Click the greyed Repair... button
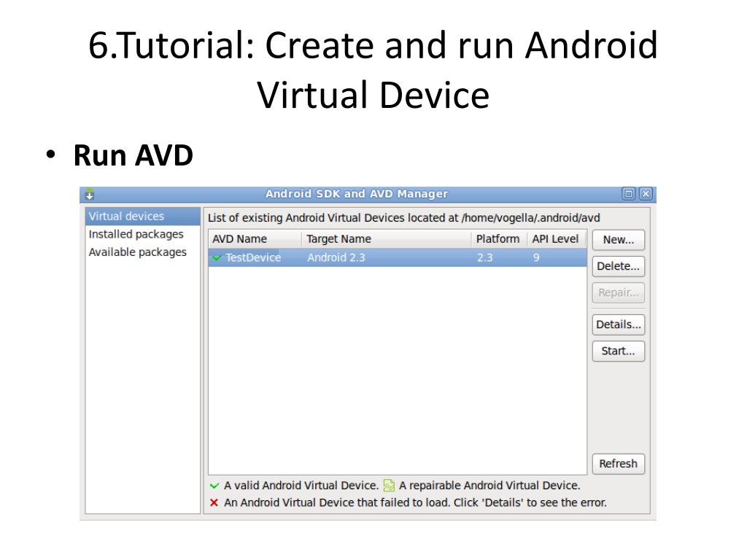The width and height of the screenshot is (747, 560). pos(619,292)
